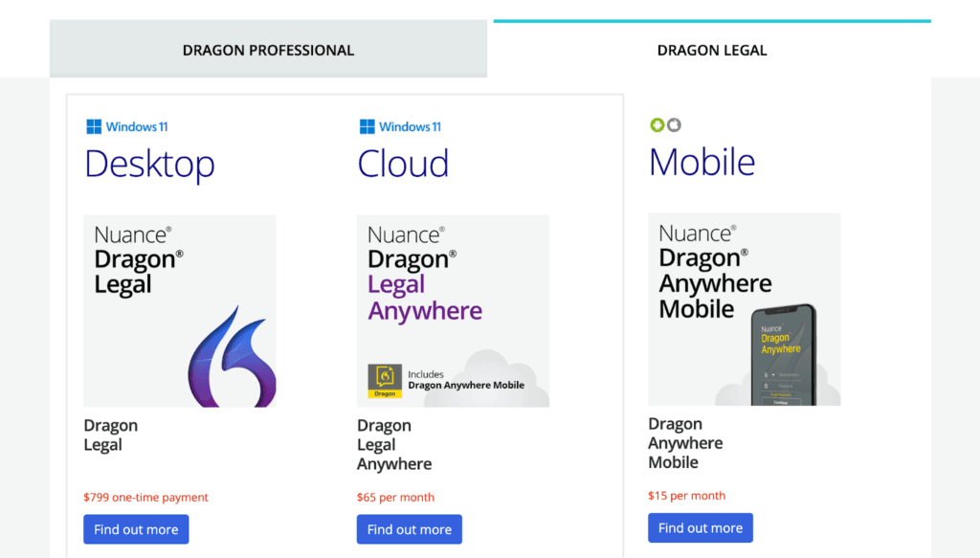Click the gray Apple icon

[674, 124]
